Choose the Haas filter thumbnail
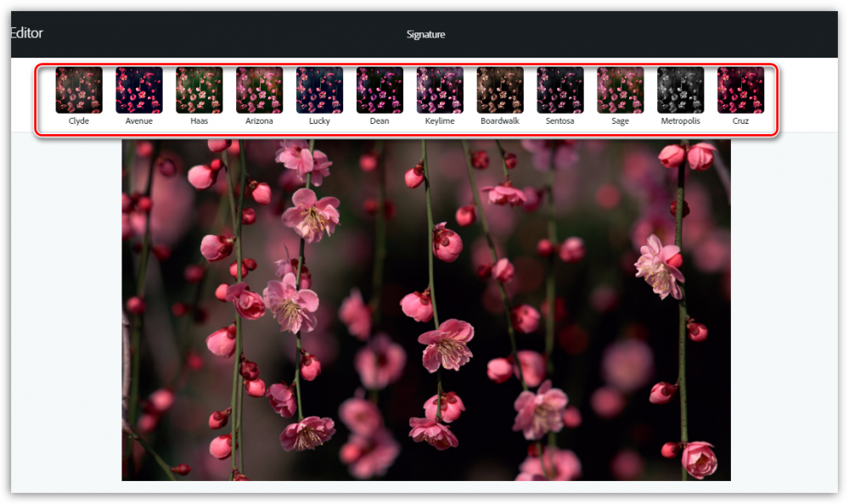 [x=200, y=90]
